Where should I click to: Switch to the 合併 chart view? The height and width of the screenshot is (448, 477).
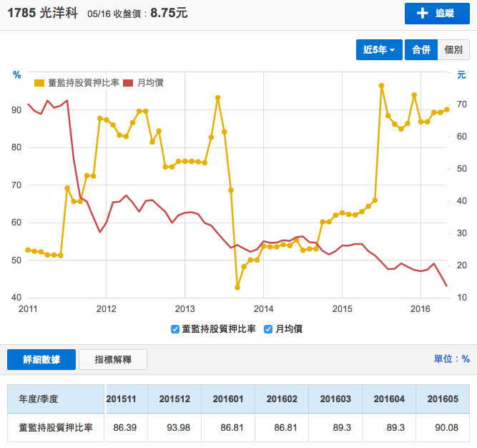[x=421, y=49]
